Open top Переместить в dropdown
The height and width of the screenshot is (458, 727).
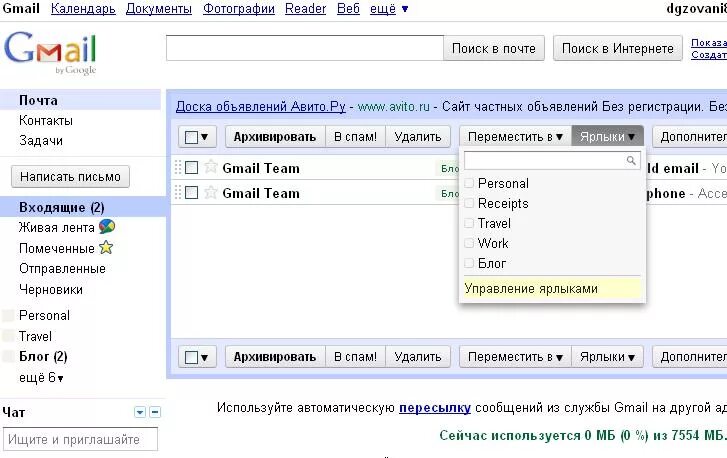tap(515, 137)
